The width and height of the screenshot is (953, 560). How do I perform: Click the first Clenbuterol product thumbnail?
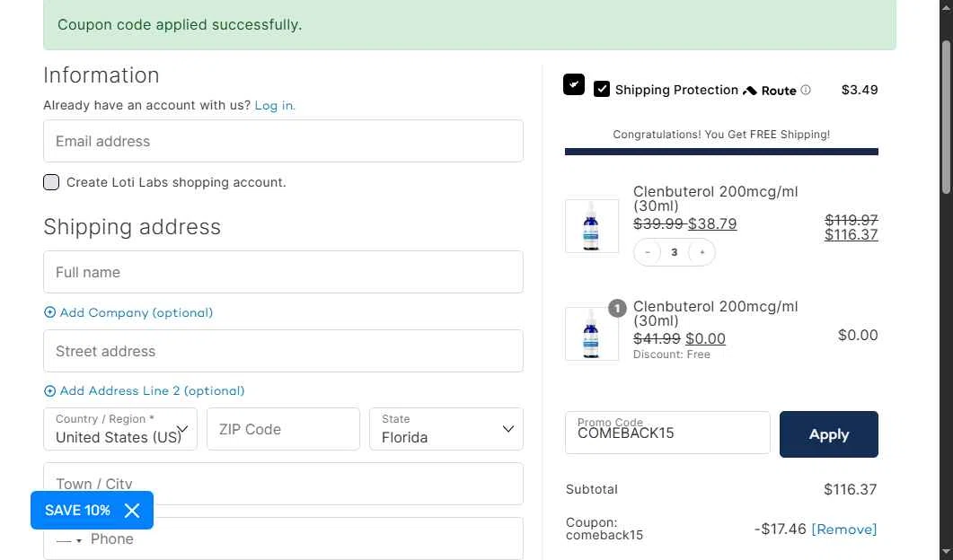click(x=592, y=226)
